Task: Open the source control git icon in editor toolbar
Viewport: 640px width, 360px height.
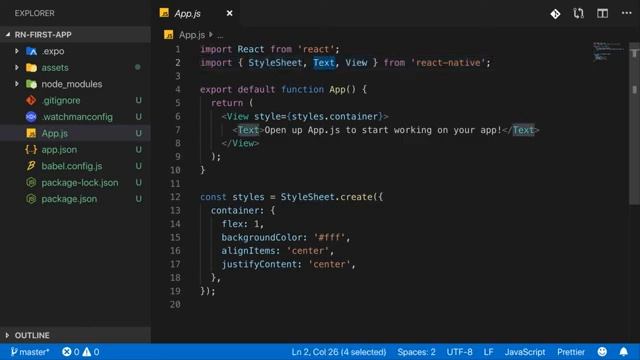Action: tap(555, 14)
